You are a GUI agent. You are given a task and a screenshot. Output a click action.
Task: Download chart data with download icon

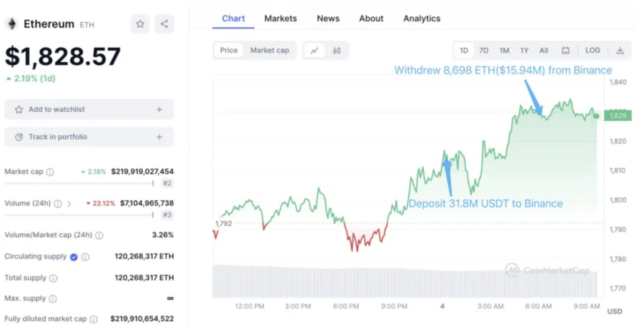[620, 50]
